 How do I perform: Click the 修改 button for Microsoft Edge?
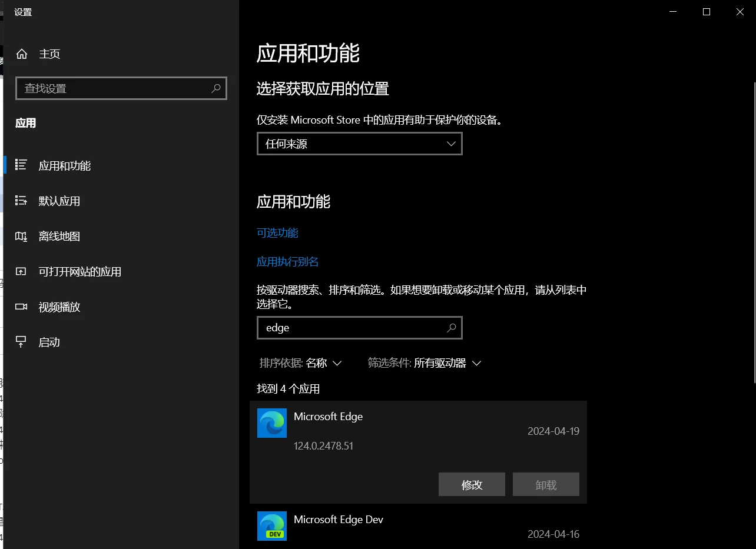[472, 484]
